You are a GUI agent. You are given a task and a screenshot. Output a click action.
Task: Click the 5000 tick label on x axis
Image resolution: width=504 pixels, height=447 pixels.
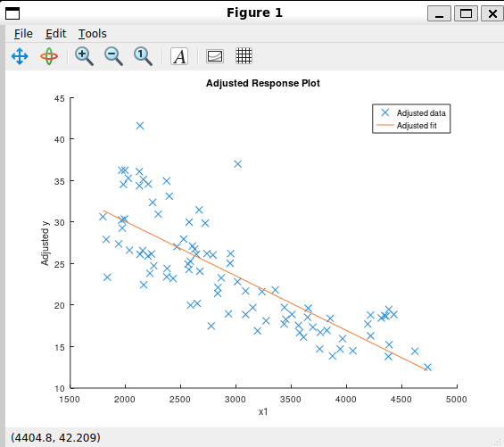point(457,400)
